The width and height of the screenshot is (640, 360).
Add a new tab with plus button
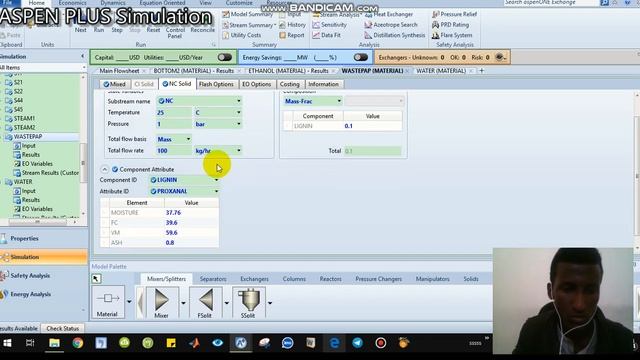pos(482,71)
